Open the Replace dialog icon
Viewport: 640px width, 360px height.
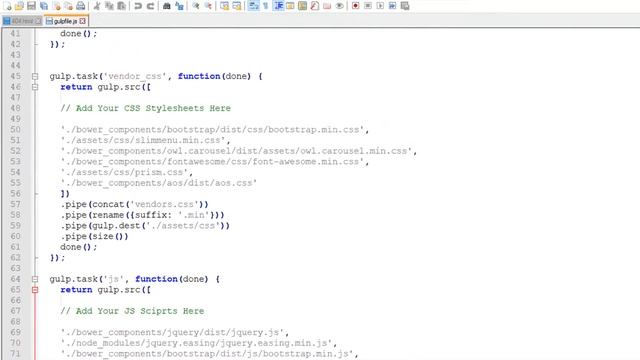click(x=179, y=6)
